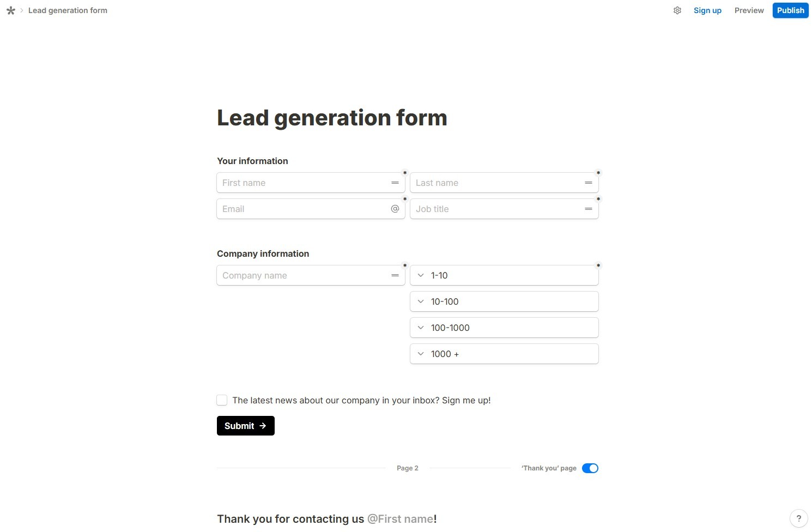The image size is (812, 532).
Task: Toggle the 'Thank you' page switch
Action: [590, 468]
